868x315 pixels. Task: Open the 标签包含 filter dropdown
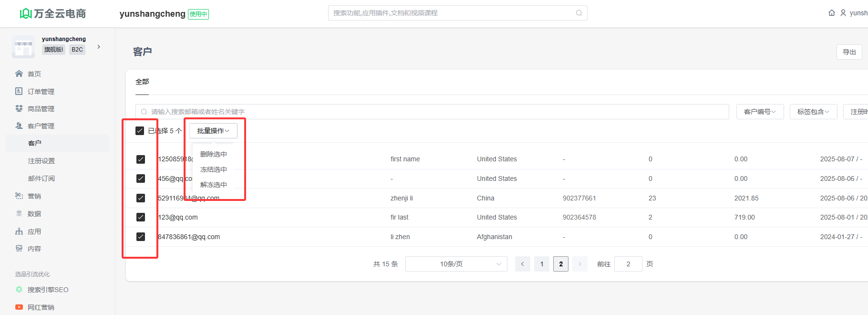point(813,112)
